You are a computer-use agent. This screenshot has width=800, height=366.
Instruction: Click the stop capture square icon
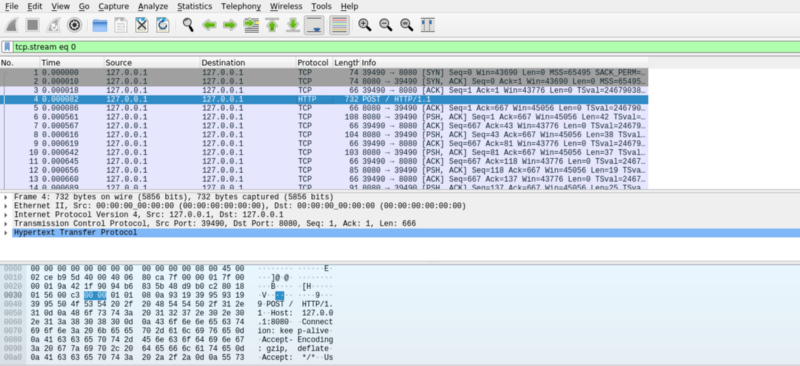click(33, 25)
